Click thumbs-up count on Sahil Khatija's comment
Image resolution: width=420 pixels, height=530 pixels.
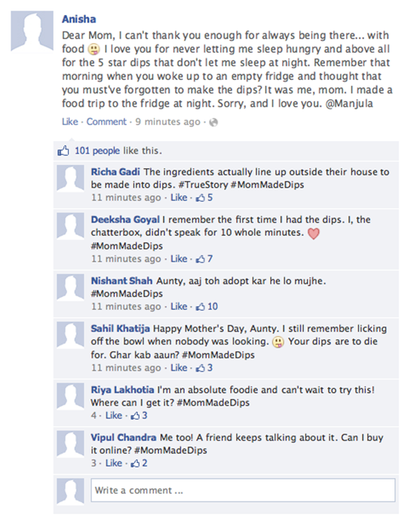[x=204, y=368]
